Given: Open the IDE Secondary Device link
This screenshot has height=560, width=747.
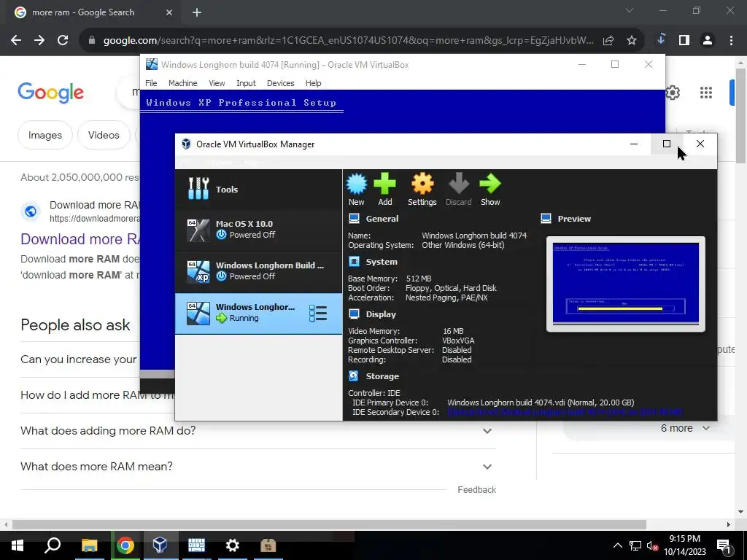Looking at the screenshot, I should pyautogui.click(x=565, y=412).
